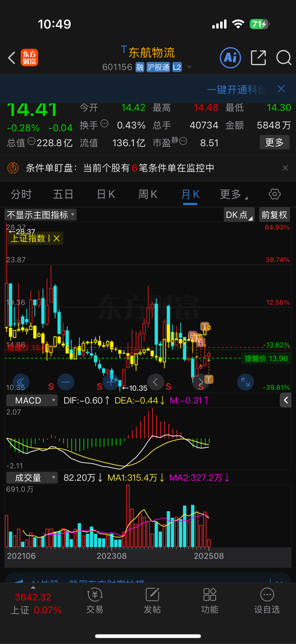Tap the DIF:-0.60 value
The image size is (296, 644).
(87, 401)
